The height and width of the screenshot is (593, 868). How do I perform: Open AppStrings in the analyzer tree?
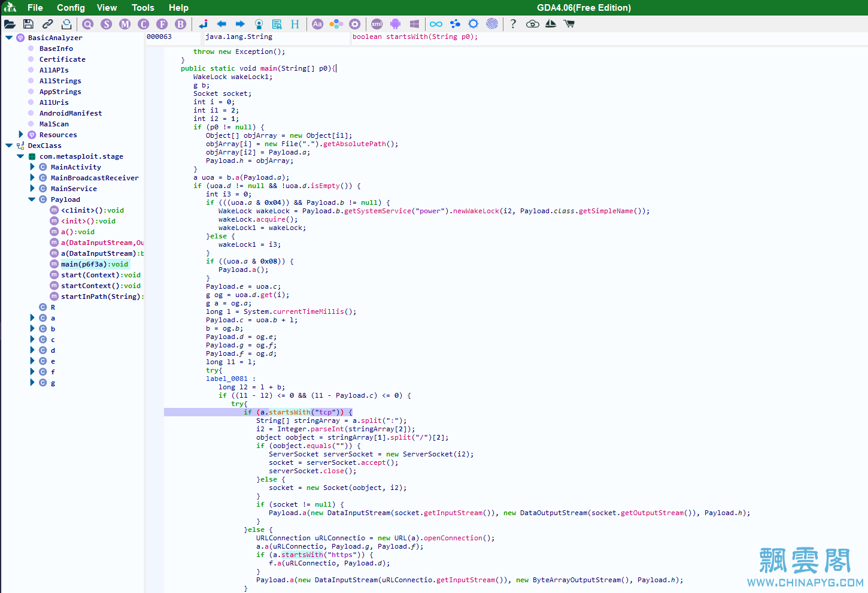[x=60, y=92]
